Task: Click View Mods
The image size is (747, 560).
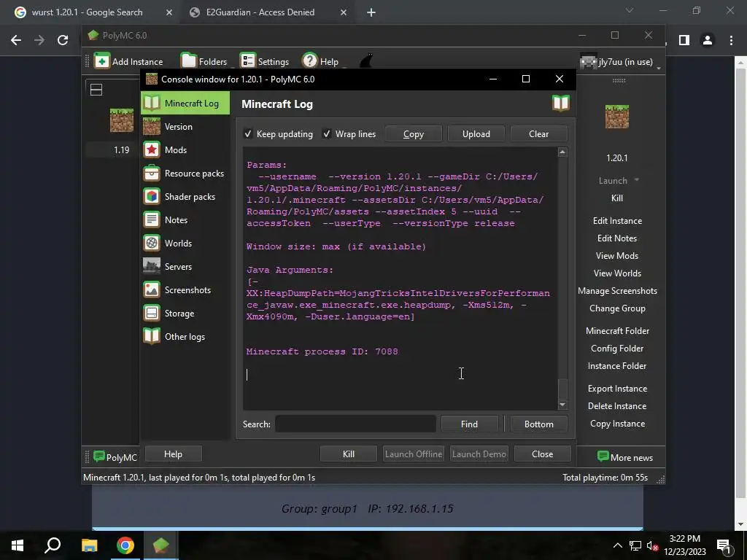Action: 617,256
